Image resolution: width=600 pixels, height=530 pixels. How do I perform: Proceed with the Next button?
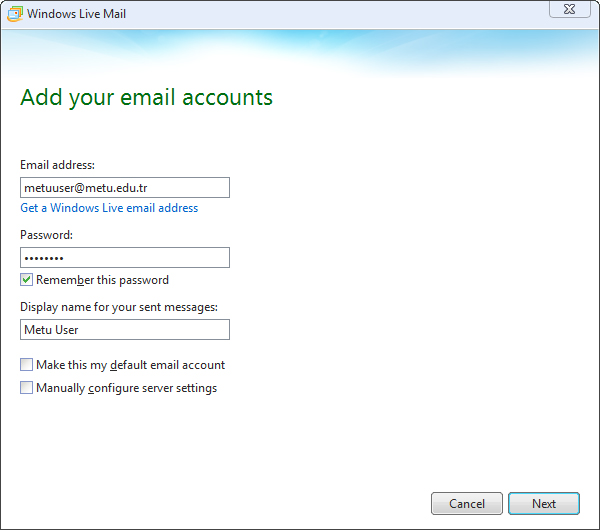(x=544, y=504)
